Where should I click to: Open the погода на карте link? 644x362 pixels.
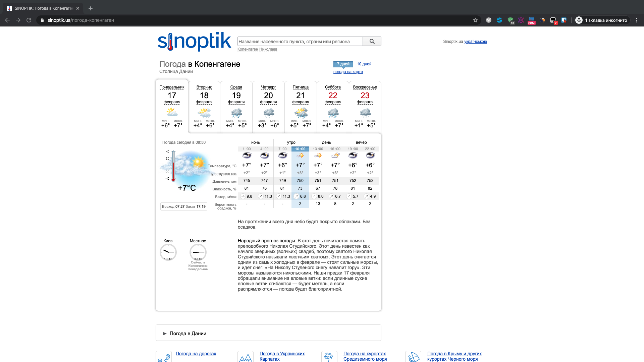coord(348,72)
